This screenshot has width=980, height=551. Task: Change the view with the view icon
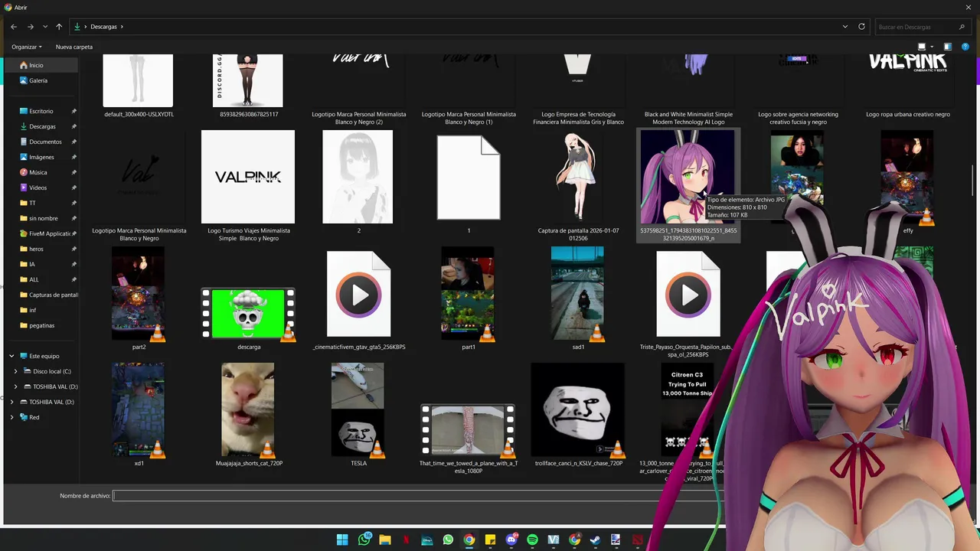pos(922,47)
